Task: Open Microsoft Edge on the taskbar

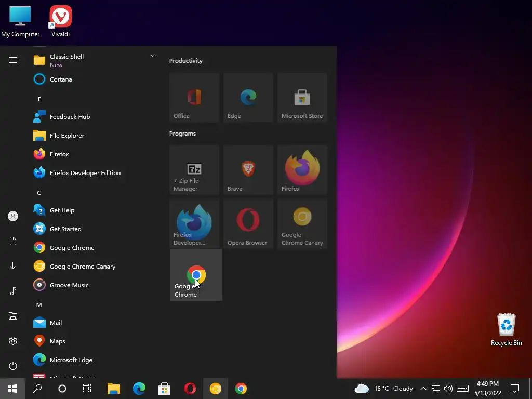Action: [x=139, y=389]
